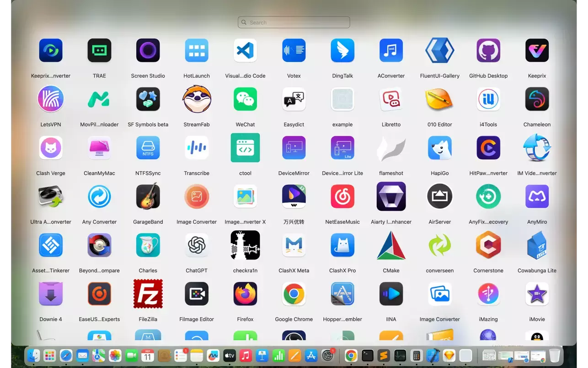Open Safari from the Dock

pyautogui.click(x=66, y=356)
